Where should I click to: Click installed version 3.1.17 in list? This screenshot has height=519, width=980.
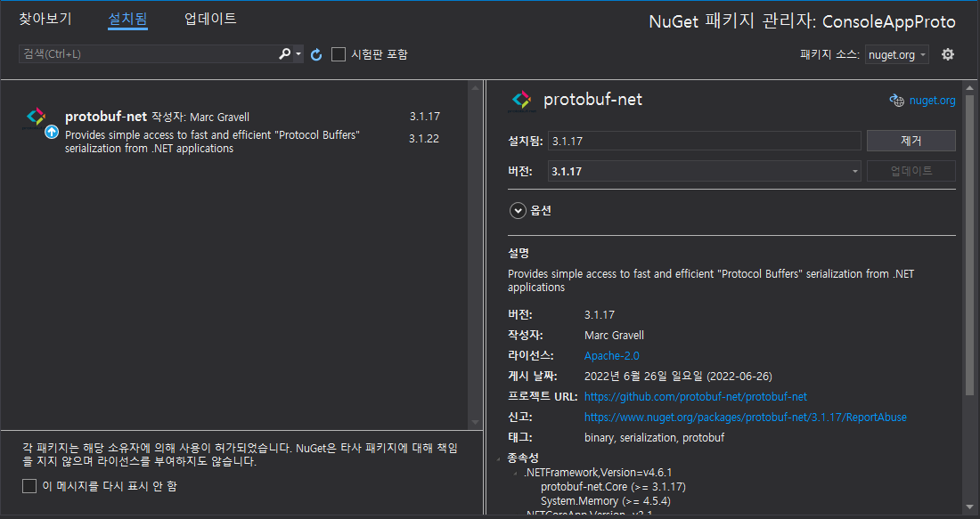424,116
